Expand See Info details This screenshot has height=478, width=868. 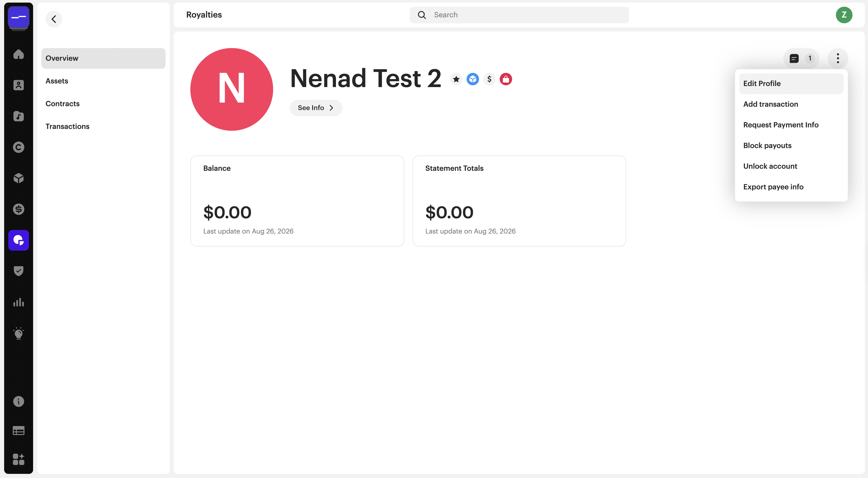(x=316, y=108)
